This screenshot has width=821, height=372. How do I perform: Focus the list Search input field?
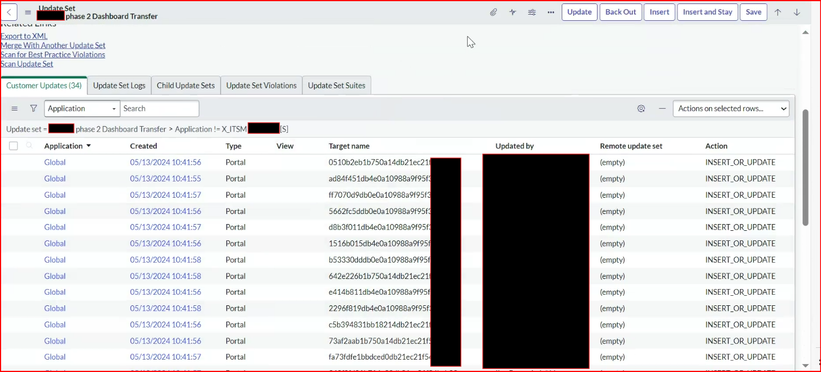(x=160, y=108)
